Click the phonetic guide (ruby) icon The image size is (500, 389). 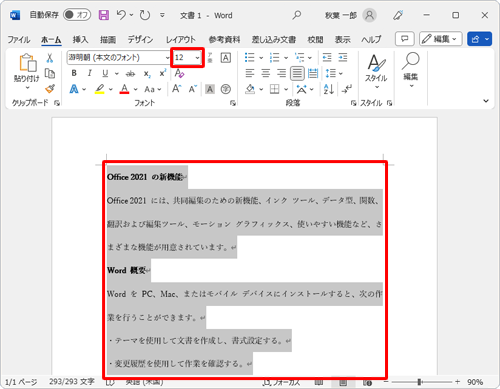click(210, 58)
